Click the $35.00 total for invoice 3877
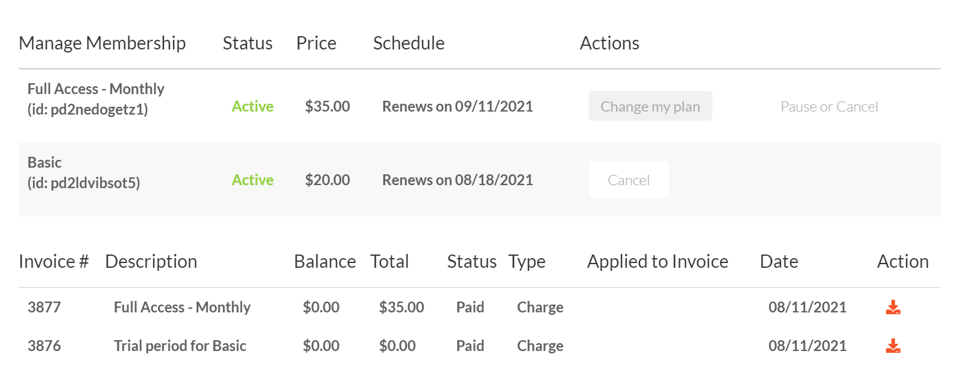The image size is (980, 386). click(401, 308)
